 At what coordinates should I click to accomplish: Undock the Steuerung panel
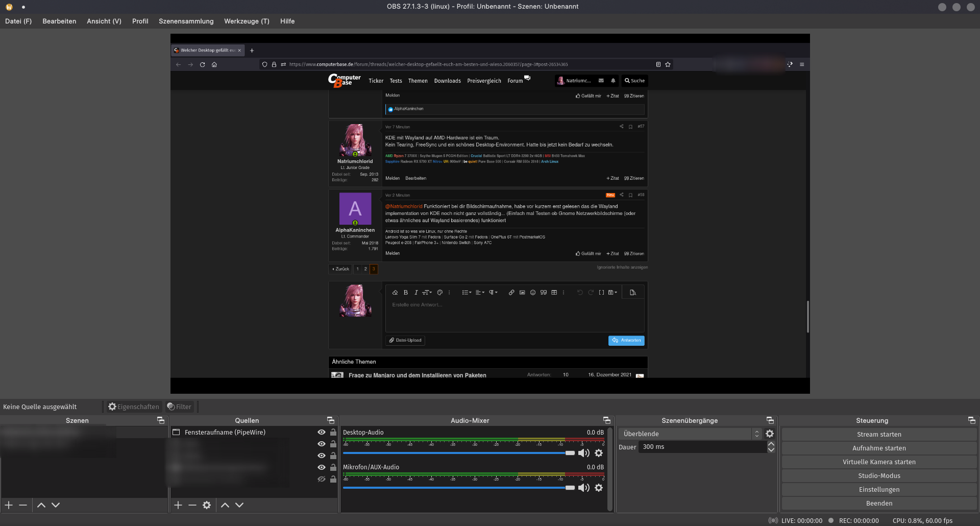click(972, 420)
